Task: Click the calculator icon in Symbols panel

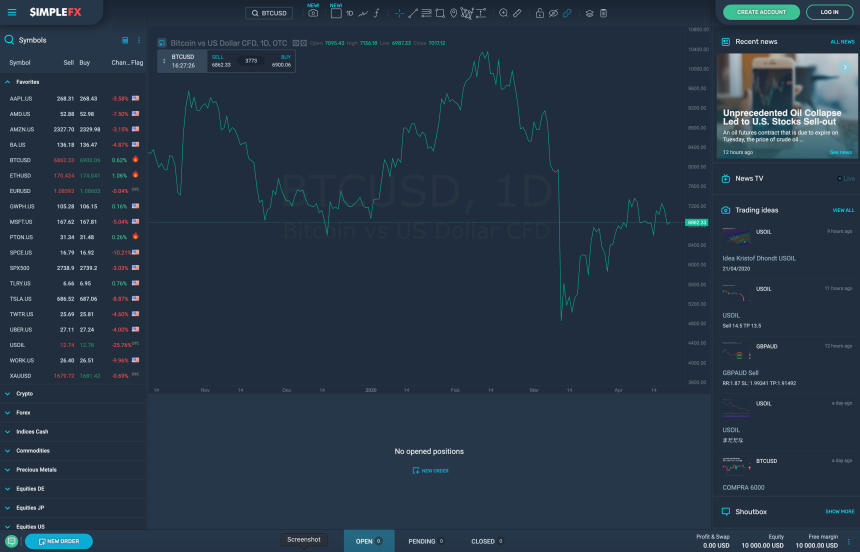Action: (125, 40)
